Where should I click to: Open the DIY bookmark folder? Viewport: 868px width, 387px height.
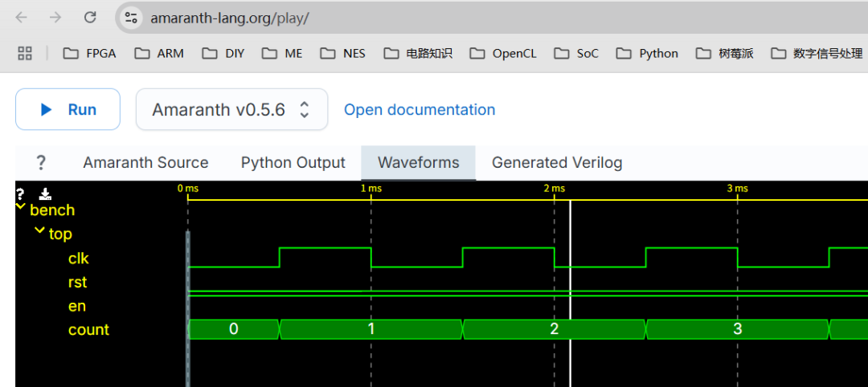[223, 54]
